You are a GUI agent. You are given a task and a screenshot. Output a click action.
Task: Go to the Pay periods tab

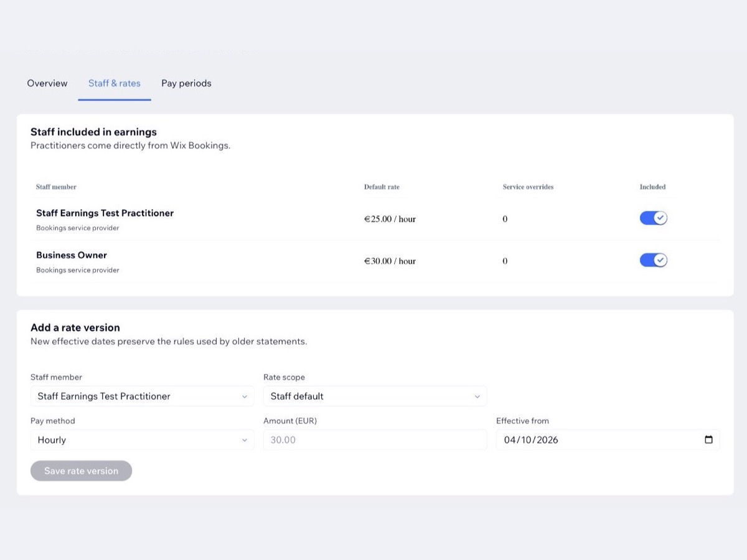pyautogui.click(x=186, y=83)
